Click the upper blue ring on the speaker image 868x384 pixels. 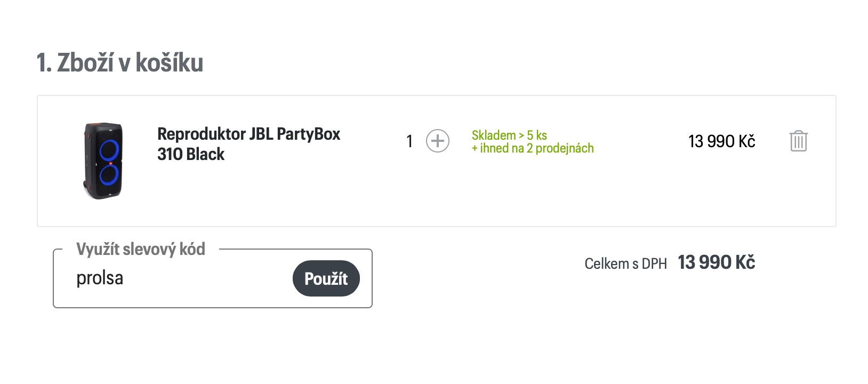[x=109, y=151]
